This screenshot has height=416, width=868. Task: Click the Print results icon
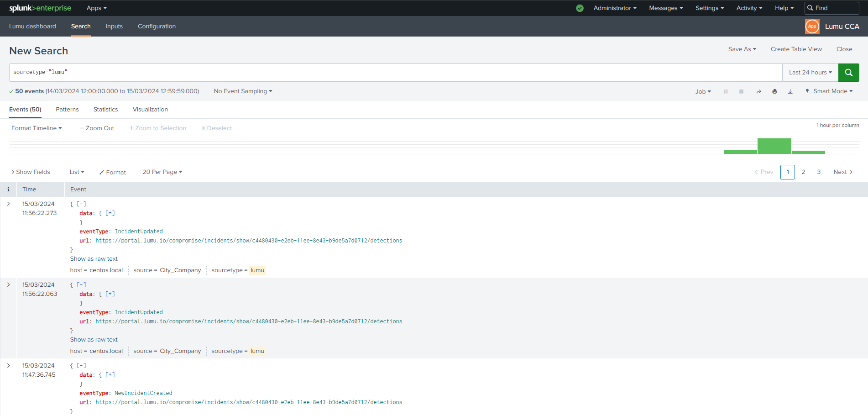[774, 92]
